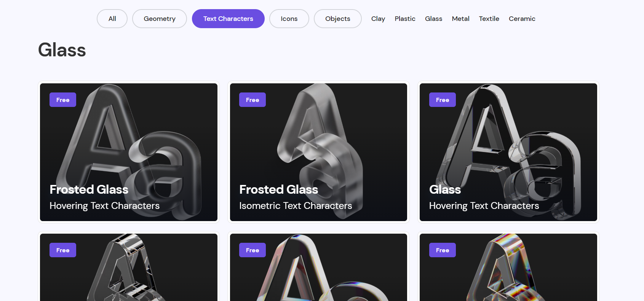Screen dimensions: 644x301
Task: Select the Text Characters filter pill
Action: click(228, 19)
